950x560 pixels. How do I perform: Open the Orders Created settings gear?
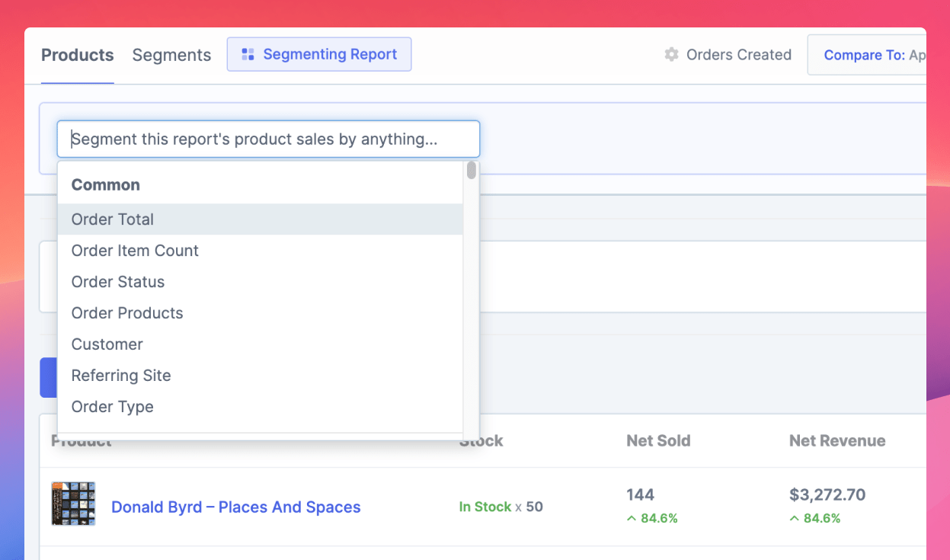tap(671, 54)
